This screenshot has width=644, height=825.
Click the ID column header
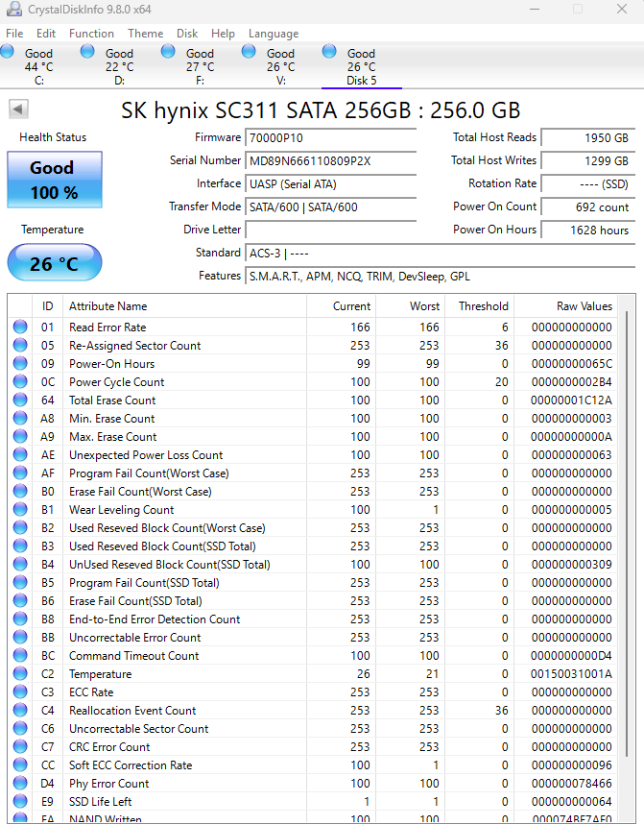point(47,306)
